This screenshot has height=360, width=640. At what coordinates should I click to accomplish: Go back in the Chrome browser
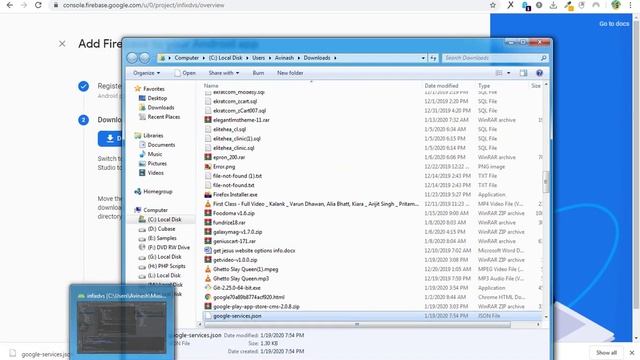coord(10,5)
